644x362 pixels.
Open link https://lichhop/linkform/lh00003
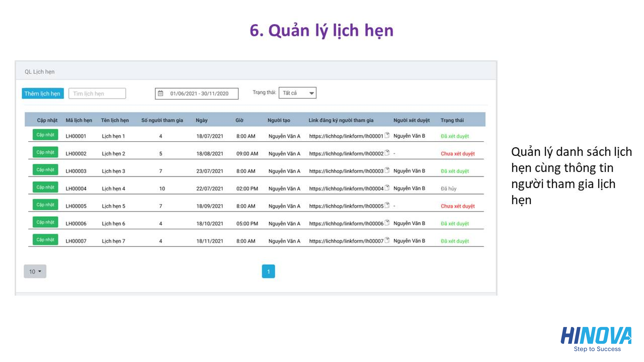coord(346,171)
